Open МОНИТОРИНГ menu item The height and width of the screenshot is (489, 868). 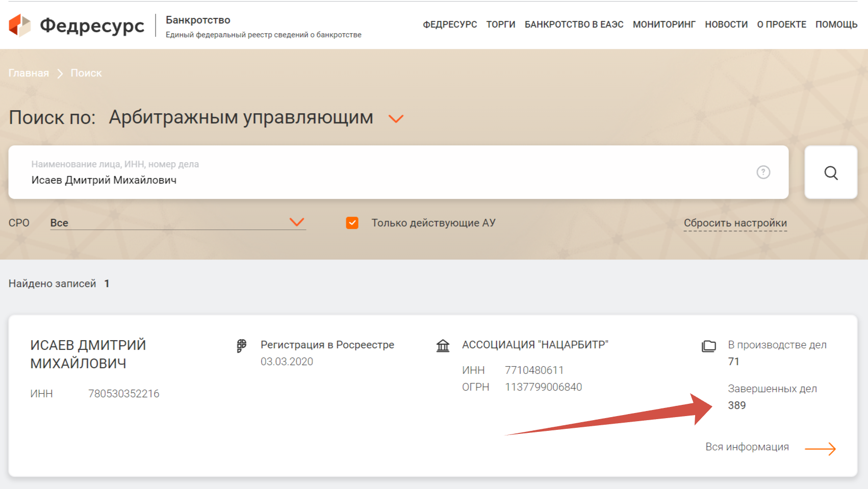(664, 24)
